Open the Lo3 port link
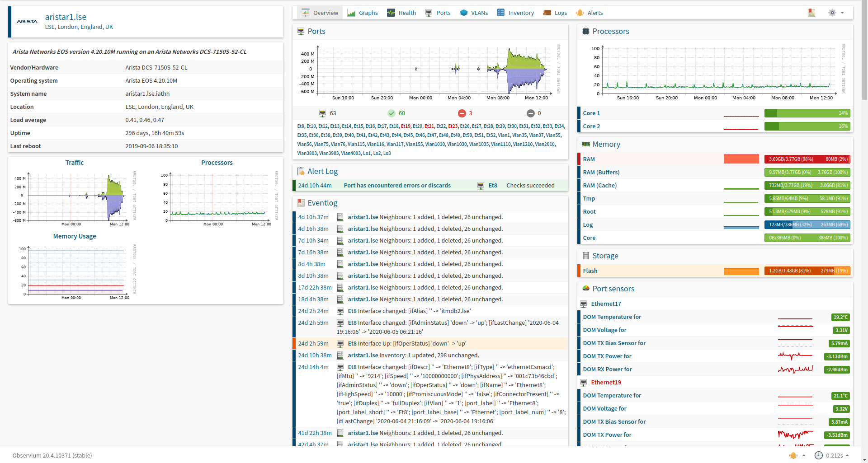868x463 pixels. [x=387, y=153]
